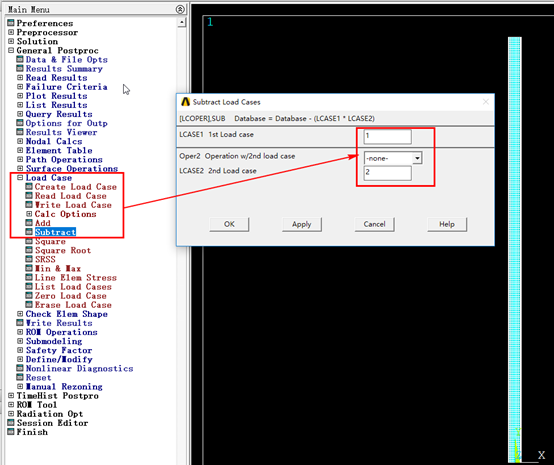Viewport: 554px width, 465px height.
Task: Click the Options for Outp icon
Action: (x=20, y=123)
